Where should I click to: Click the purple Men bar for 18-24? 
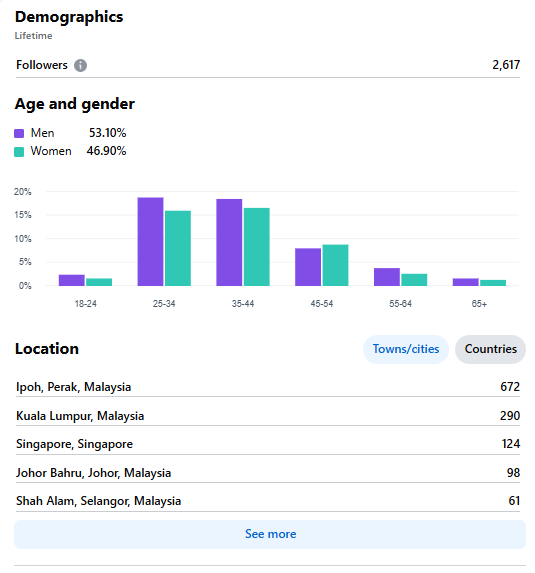click(x=72, y=280)
